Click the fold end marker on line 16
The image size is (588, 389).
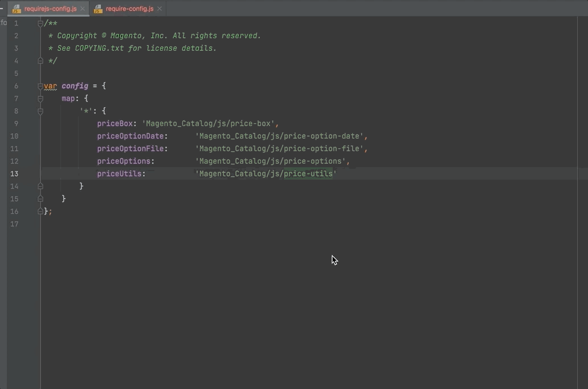click(40, 211)
